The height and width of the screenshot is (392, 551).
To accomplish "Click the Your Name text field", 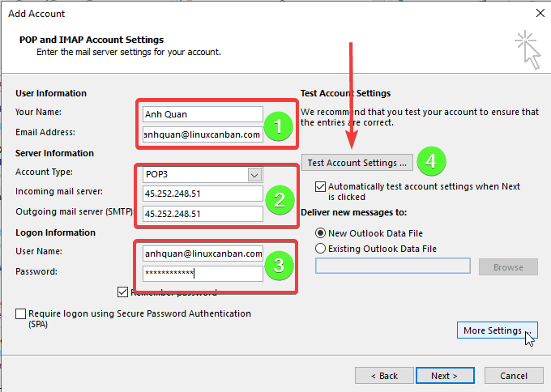I will (202, 114).
